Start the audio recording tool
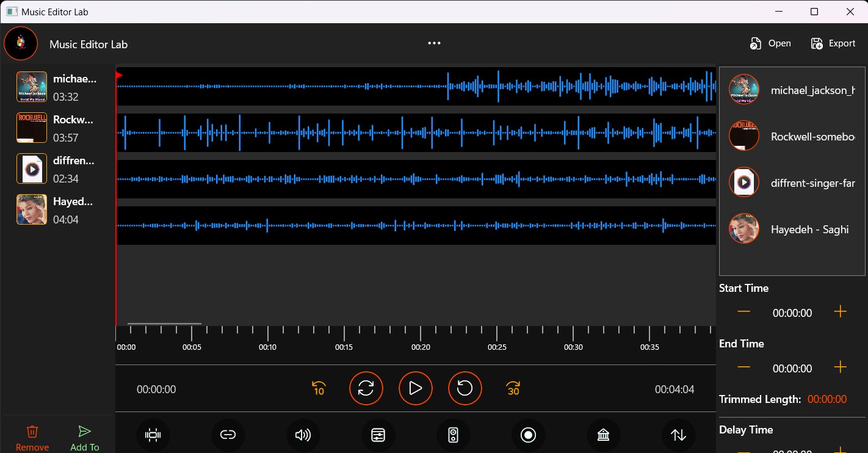This screenshot has height=453, width=868. coord(528,435)
